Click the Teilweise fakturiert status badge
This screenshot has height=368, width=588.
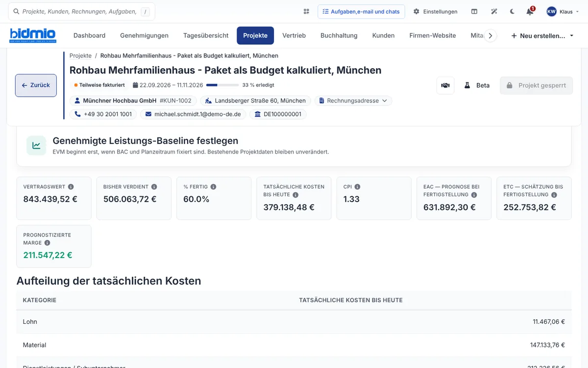click(99, 85)
